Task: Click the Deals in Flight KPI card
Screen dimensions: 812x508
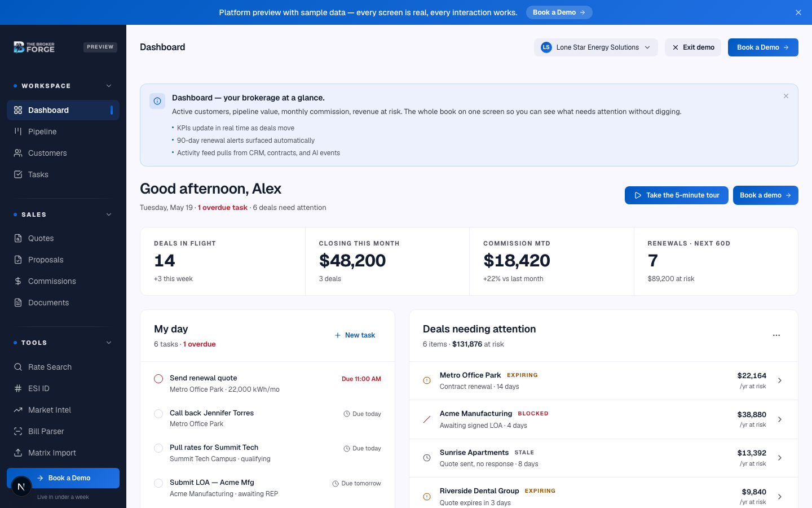Action: (223, 261)
